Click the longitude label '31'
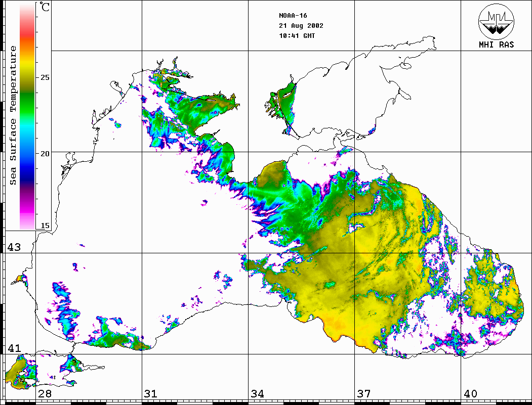The width and height of the screenshot is (532, 405). coord(151,394)
